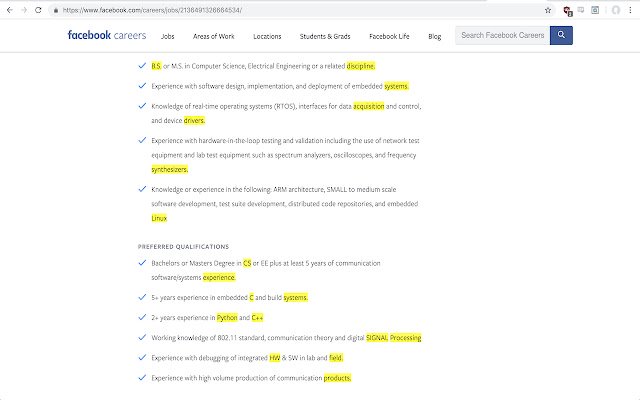
Task: Click the highlighted word 'experience.'
Action: click(219, 278)
